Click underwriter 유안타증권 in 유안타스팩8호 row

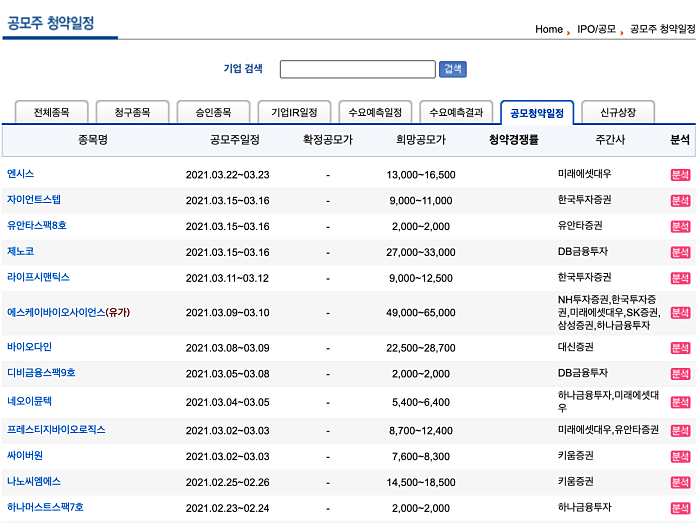coord(580,226)
